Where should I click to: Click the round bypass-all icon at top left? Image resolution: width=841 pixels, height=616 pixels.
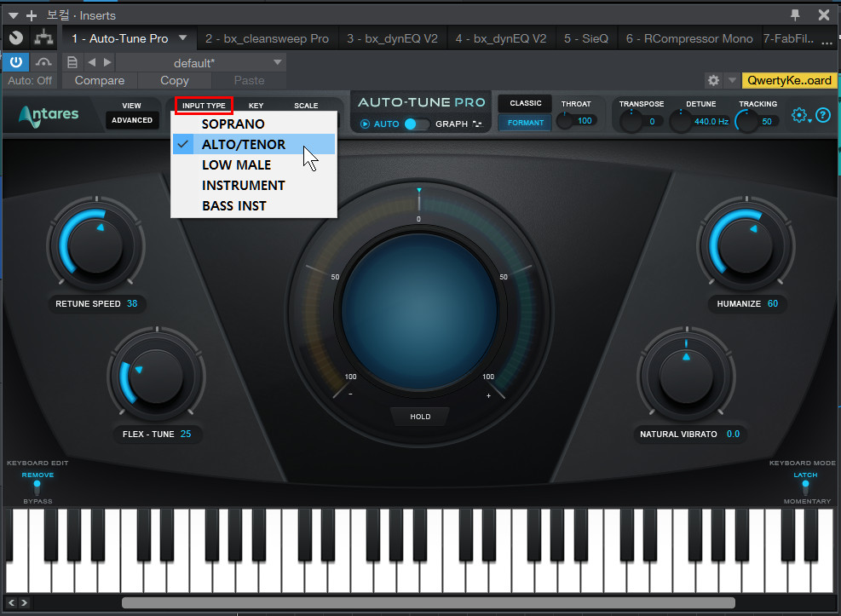click(x=16, y=38)
